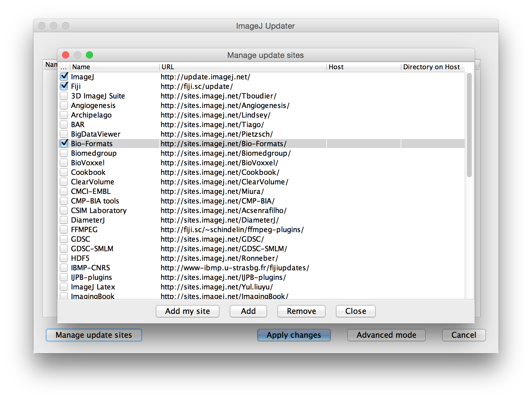
Task: Enable the IJPB-plugins checkbox
Action: coord(64,277)
